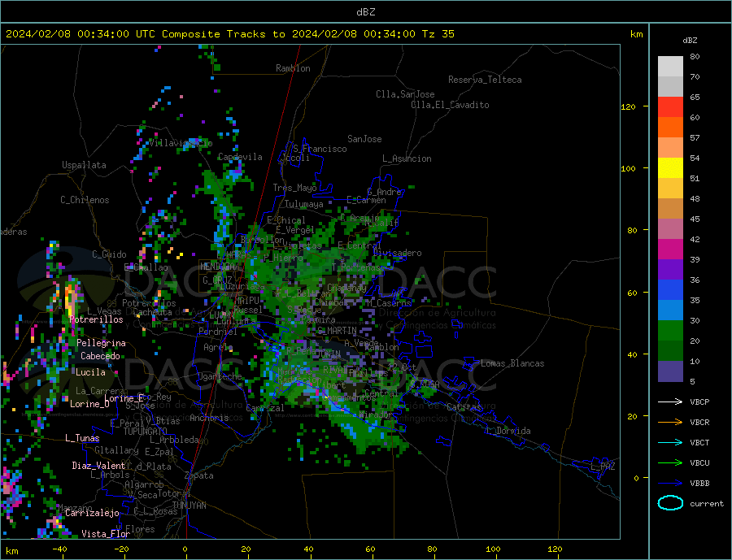Click the 'Cabecedo' map label

pyautogui.click(x=100, y=356)
